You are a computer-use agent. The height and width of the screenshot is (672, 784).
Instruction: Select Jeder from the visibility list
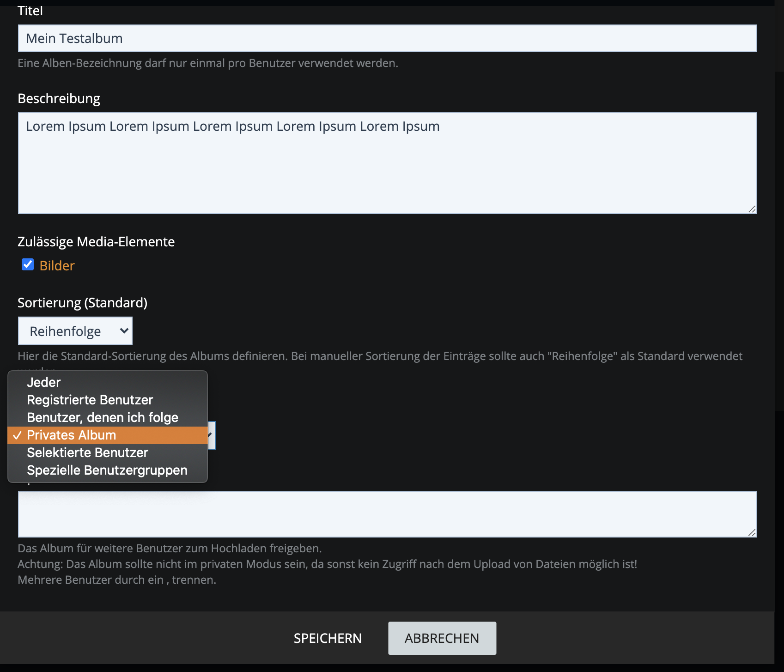[44, 382]
